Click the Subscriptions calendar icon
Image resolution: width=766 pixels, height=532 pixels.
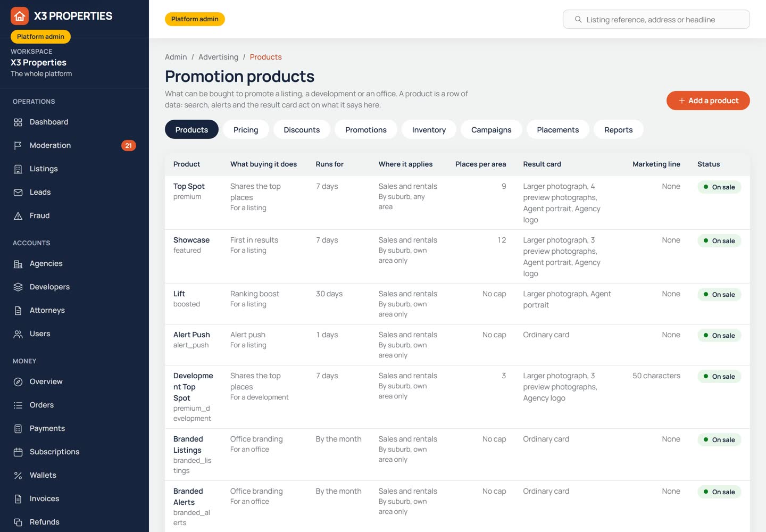click(x=18, y=452)
